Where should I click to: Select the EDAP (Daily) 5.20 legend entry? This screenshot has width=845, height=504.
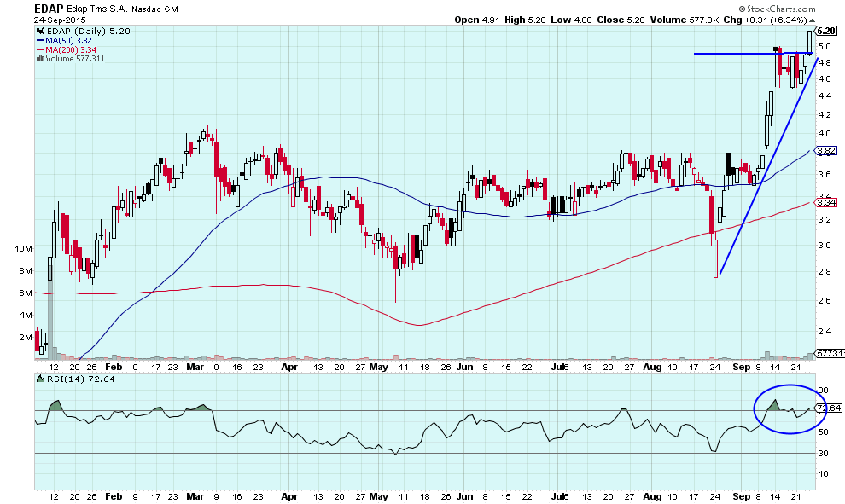[x=89, y=32]
